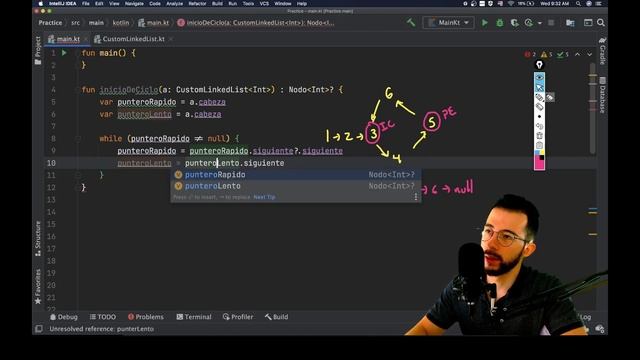
Task: Select the highlighter tool in annotation toolbar
Action: [540, 107]
